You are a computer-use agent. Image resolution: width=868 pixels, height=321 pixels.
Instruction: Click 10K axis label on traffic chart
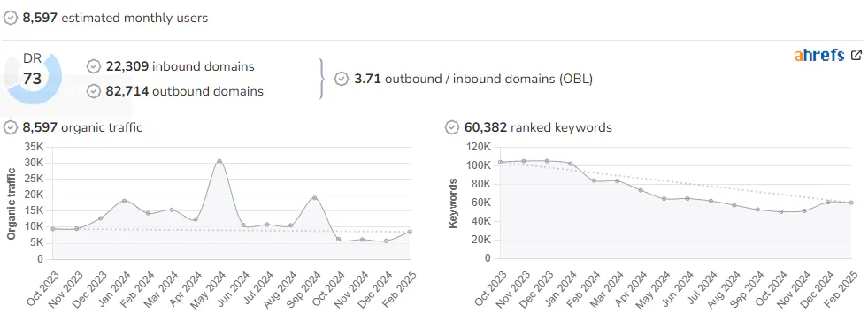click(x=35, y=226)
